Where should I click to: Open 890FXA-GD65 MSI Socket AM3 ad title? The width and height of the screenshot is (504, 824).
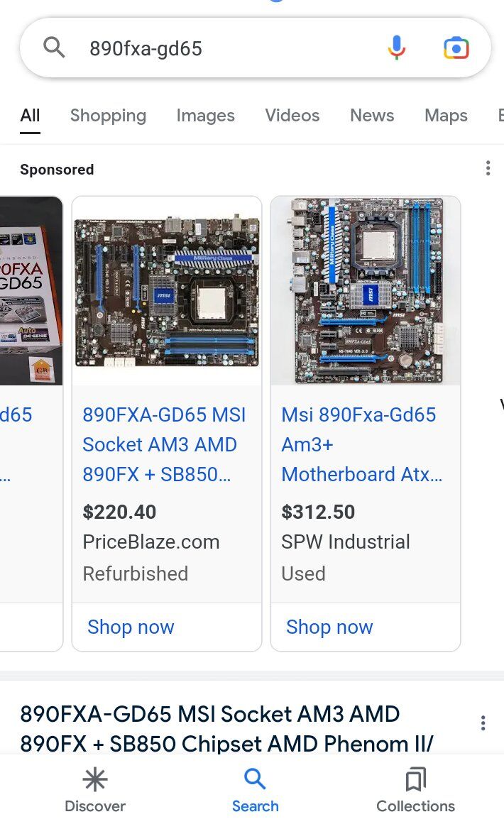[x=164, y=444]
